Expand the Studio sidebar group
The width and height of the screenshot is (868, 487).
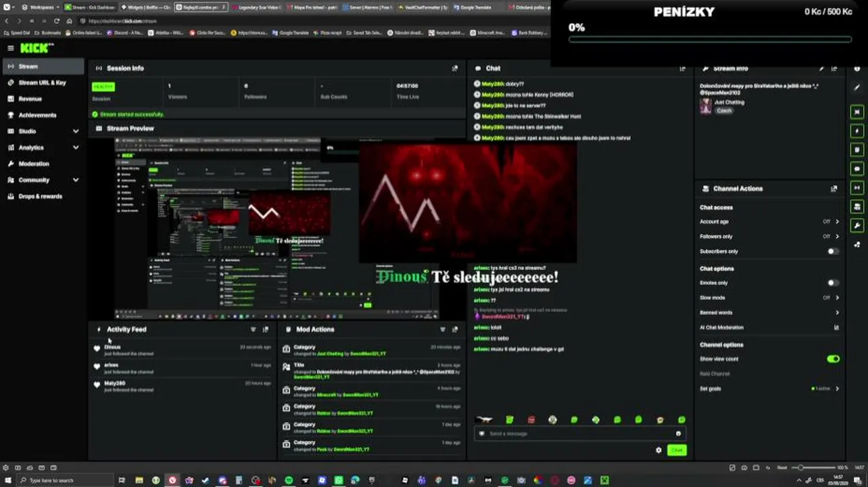pos(44,131)
